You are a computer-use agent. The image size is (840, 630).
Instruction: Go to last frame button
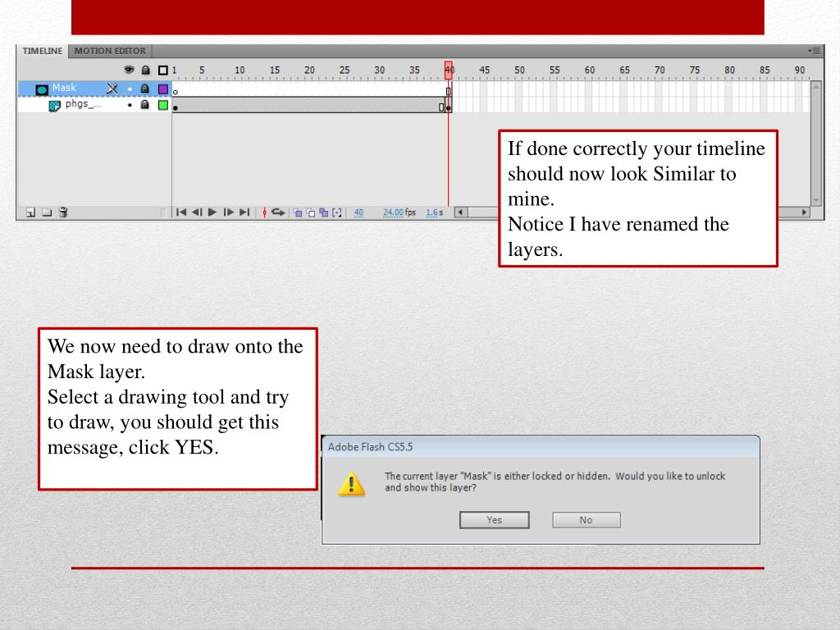coord(244,212)
